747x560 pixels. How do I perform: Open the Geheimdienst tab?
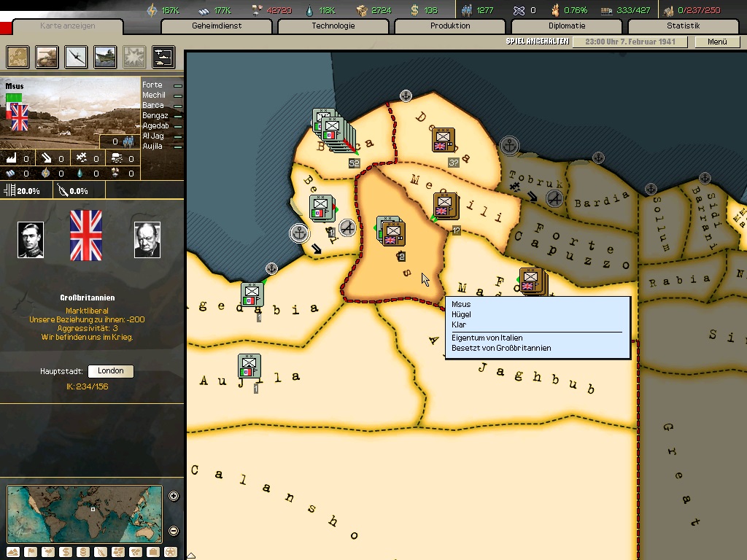pos(217,26)
